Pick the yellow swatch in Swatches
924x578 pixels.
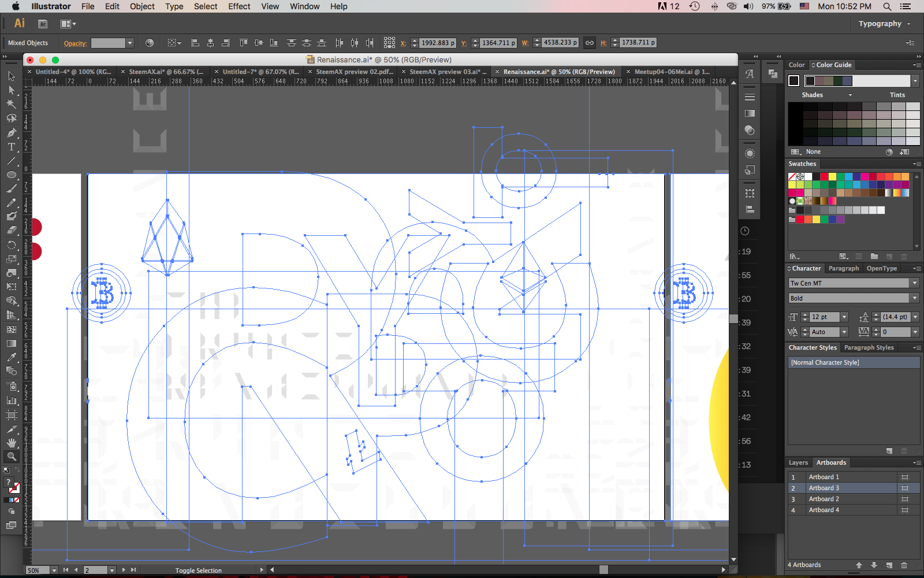[832, 177]
